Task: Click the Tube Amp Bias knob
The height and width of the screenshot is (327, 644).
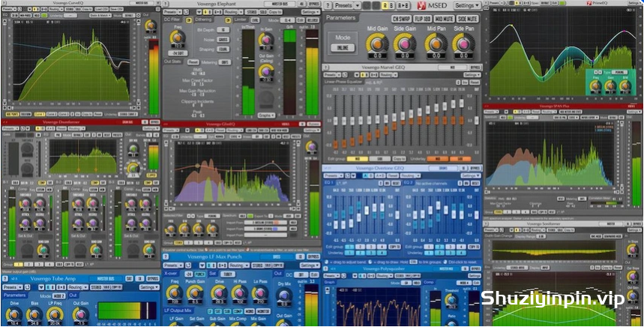Action: (x=34, y=315)
